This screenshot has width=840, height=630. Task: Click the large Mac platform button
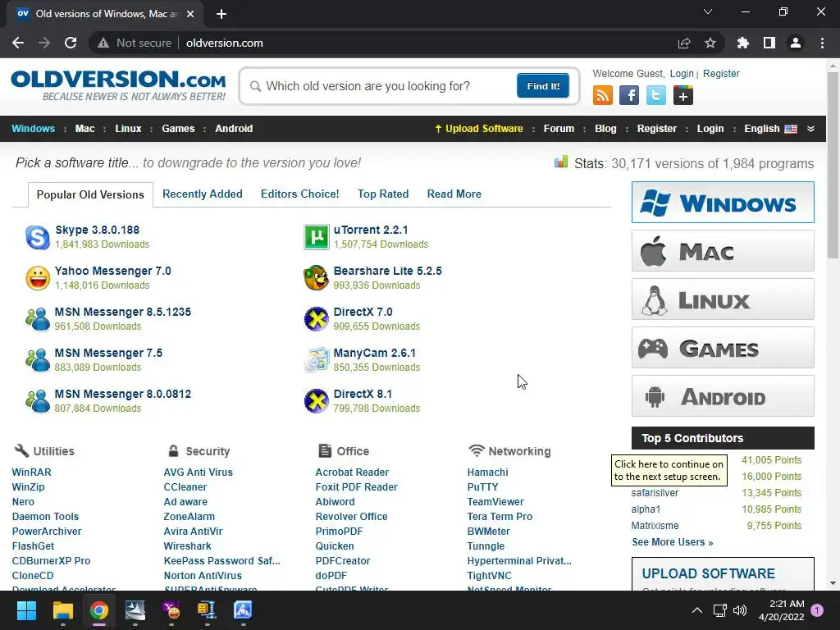click(x=723, y=251)
